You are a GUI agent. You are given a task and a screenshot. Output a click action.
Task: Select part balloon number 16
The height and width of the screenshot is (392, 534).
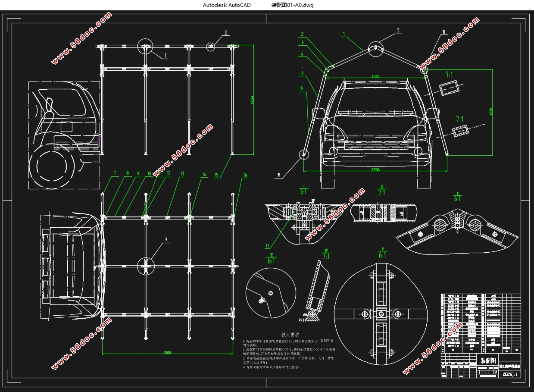pos(245,175)
